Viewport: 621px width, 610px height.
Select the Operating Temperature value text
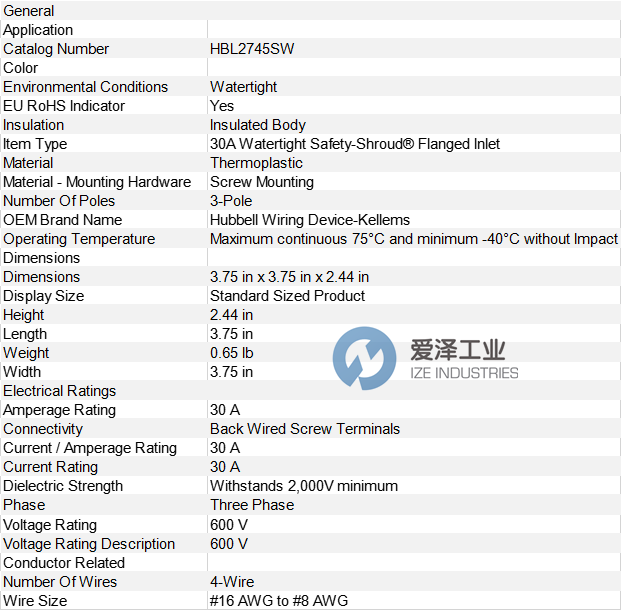(x=413, y=239)
